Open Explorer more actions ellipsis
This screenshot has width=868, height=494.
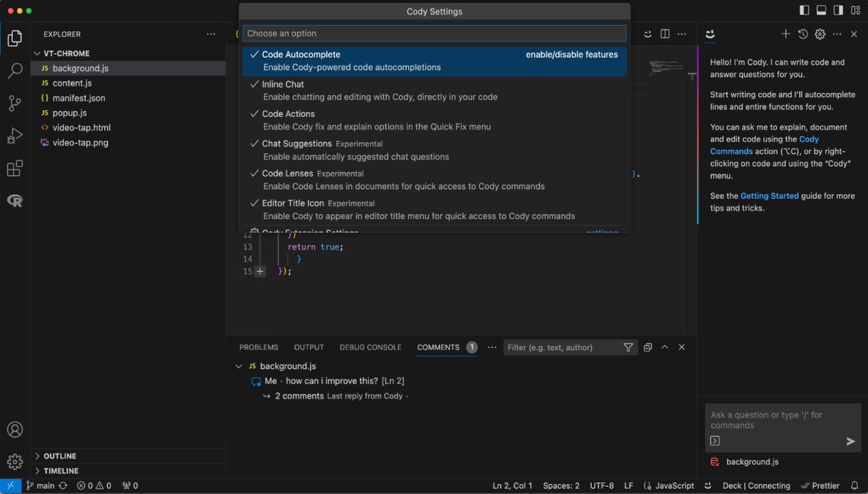tap(212, 34)
